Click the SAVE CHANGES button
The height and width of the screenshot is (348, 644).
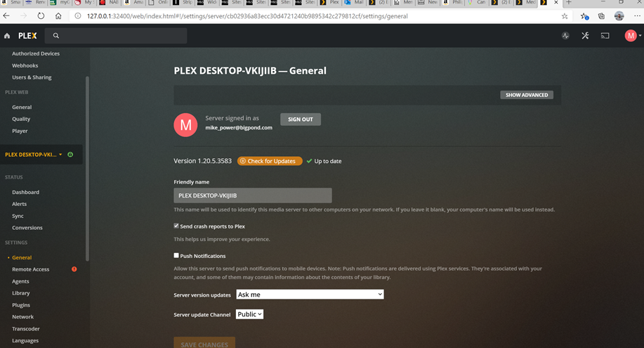point(204,342)
